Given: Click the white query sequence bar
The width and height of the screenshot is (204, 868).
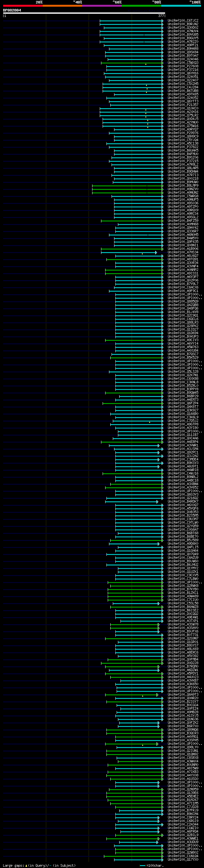Looking at the screenshot, I should (x=84, y=13).
